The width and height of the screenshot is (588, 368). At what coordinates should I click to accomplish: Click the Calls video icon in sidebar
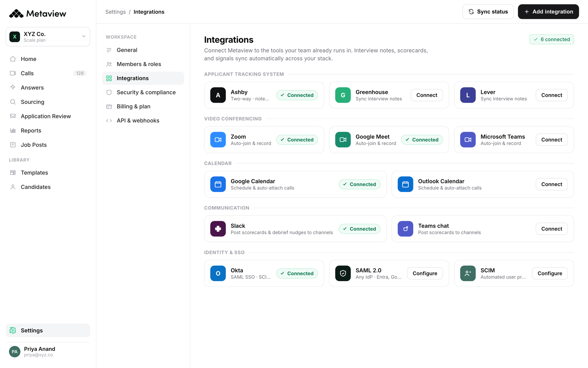pyautogui.click(x=13, y=73)
